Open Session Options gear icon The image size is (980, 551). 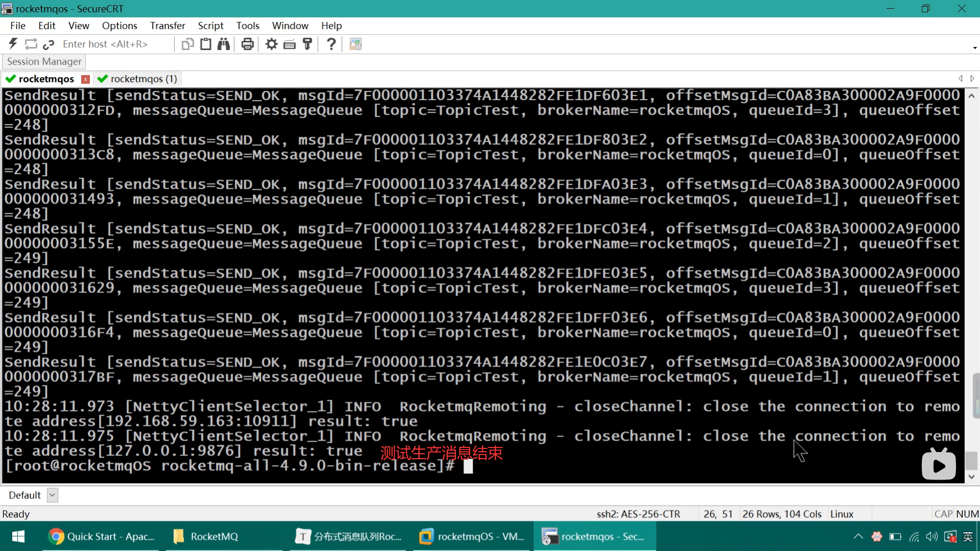pyautogui.click(x=272, y=44)
